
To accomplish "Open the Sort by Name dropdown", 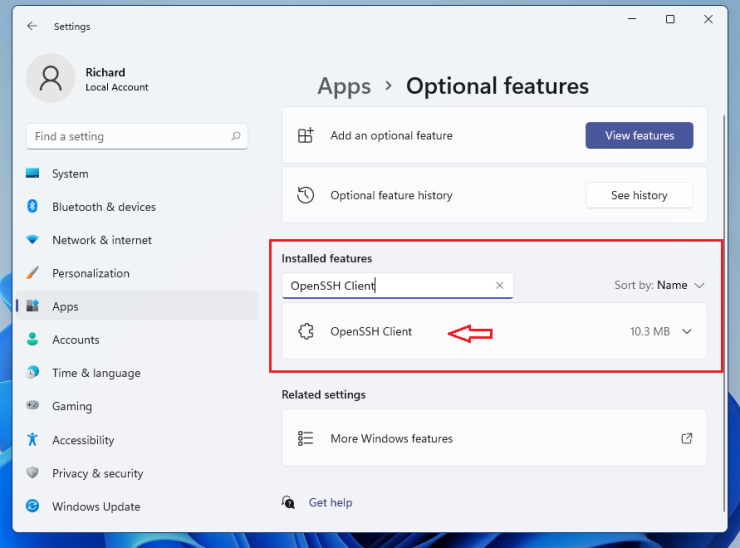I will (660, 285).
